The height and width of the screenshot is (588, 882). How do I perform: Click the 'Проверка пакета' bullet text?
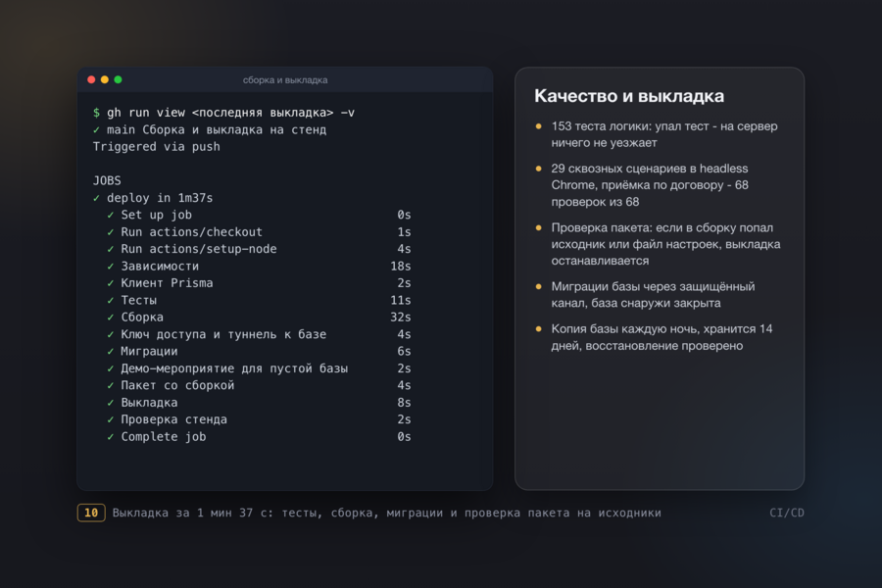coord(665,244)
